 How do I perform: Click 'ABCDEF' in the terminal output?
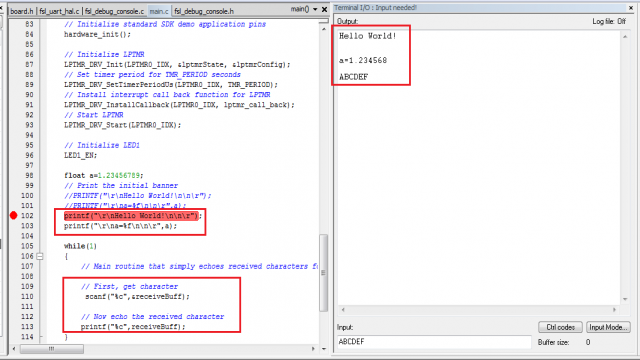(x=353, y=77)
